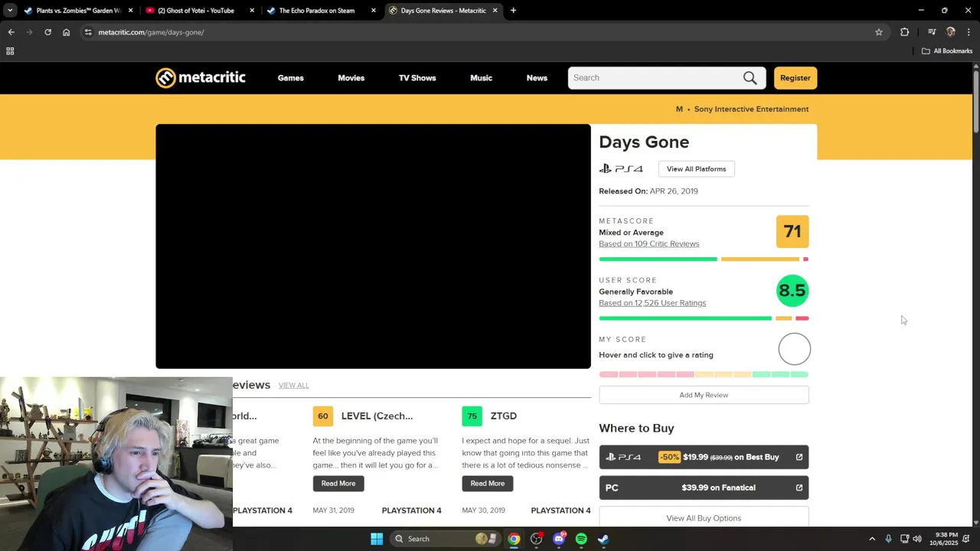This screenshot has height=551, width=980.
Task: Open Windows Start menu
Action: click(x=377, y=539)
